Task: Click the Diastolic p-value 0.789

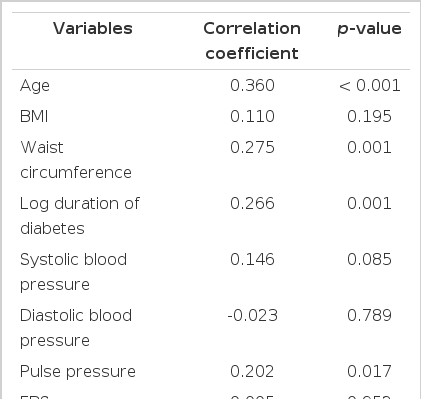Action: tap(369, 315)
